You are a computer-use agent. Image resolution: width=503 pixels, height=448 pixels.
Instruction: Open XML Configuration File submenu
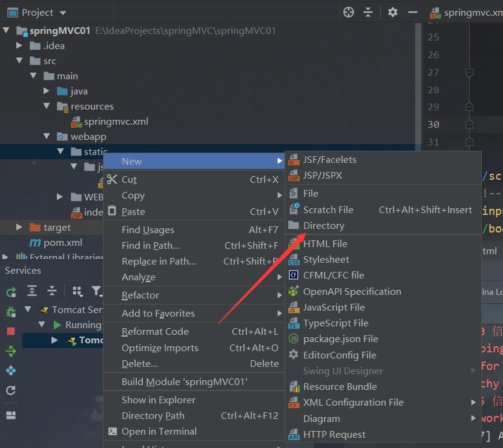[383, 402]
